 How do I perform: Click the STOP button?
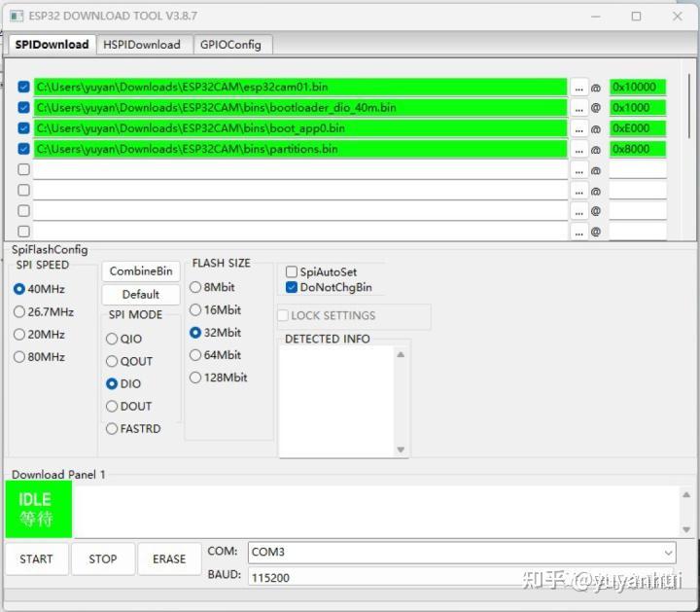tap(103, 558)
